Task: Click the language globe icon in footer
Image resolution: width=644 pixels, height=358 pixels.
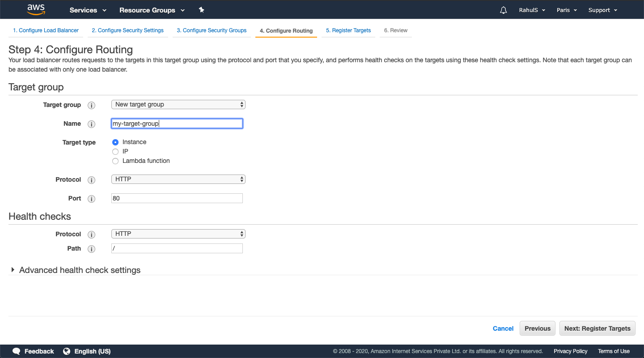Action: [x=67, y=351]
